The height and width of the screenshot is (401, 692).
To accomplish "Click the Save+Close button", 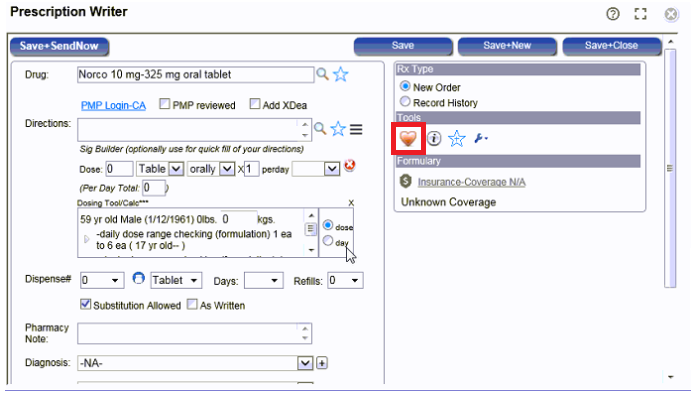I will [x=610, y=46].
